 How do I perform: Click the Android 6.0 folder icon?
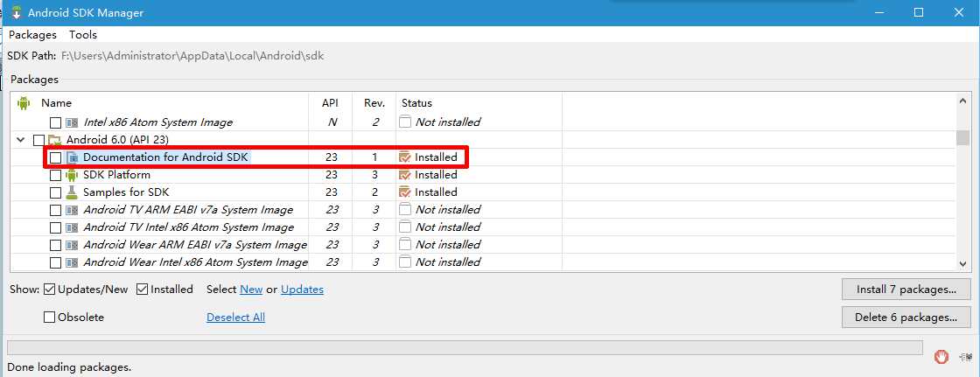(54, 140)
